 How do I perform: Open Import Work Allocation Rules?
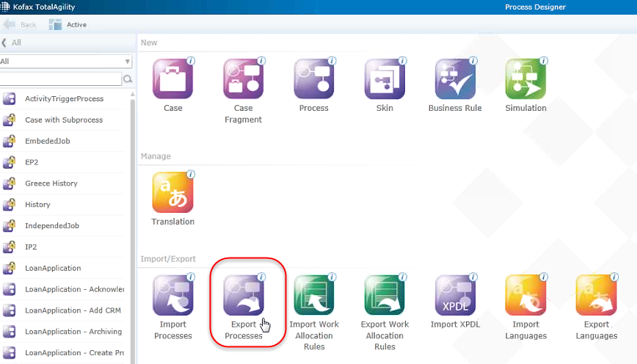[x=314, y=296]
